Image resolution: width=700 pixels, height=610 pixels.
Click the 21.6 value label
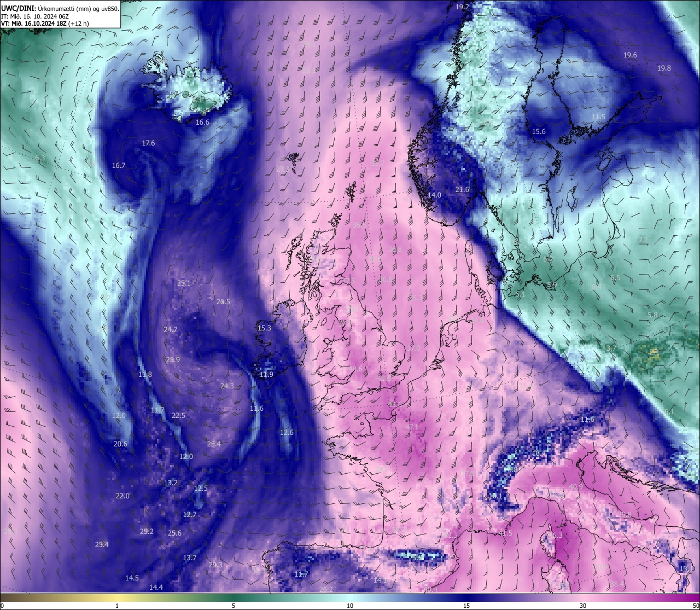[463, 190]
